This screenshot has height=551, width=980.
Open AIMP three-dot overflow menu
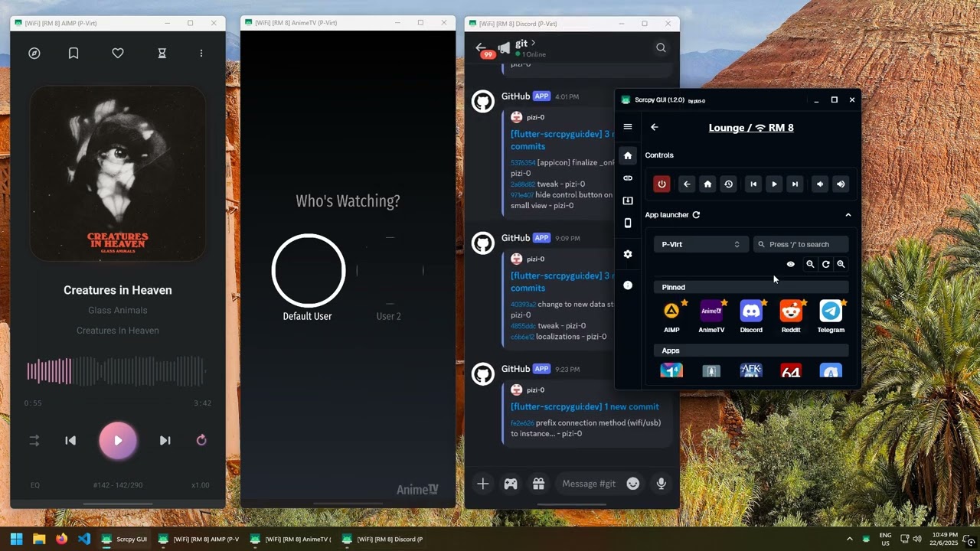click(201, 54)
